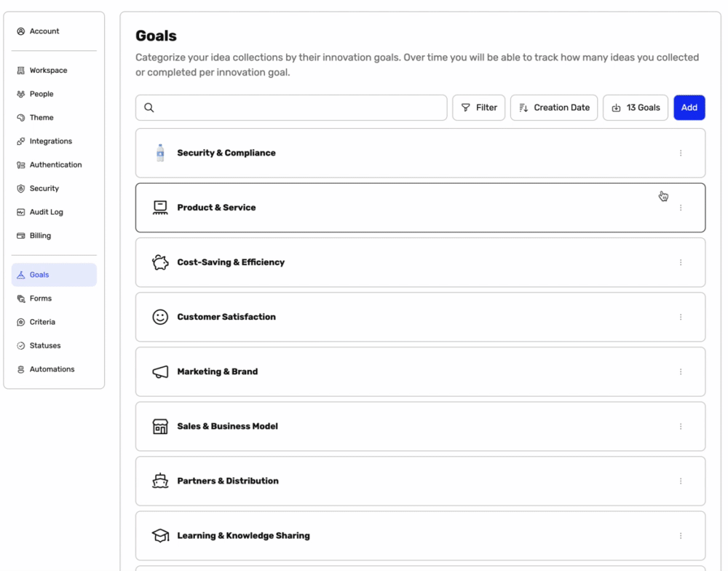The width and height of the screenshot is (728, 571).
Task: Click the Automations robot icon
Action: point(21,369)
